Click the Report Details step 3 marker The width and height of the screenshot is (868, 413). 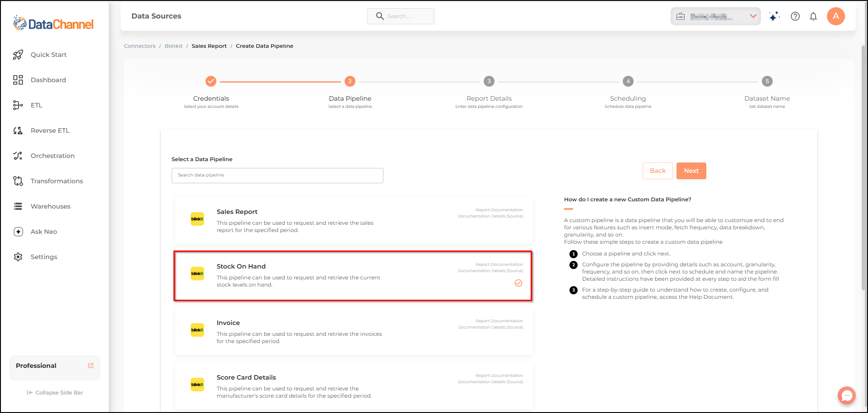click(x=489, y=81)
